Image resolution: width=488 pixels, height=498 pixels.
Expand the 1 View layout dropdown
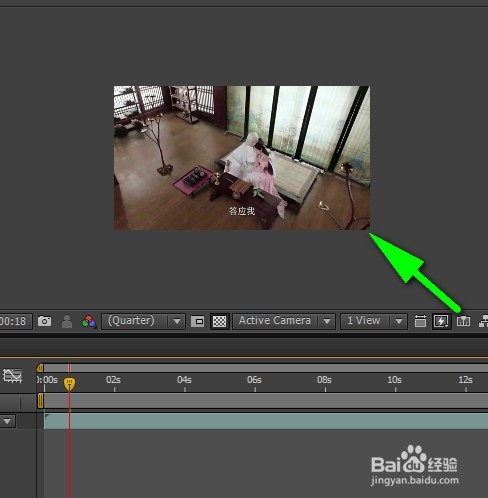pyautogui.click(x=374, y=321)
